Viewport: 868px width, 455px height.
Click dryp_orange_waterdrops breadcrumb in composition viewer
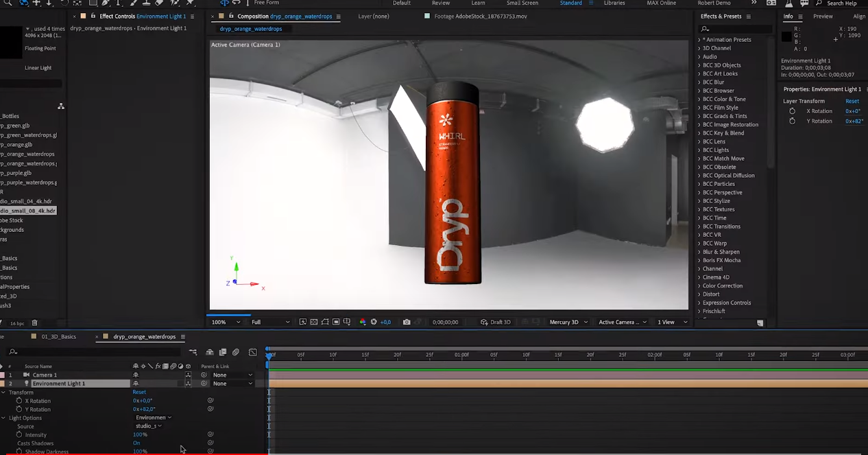tap(251, 29)
